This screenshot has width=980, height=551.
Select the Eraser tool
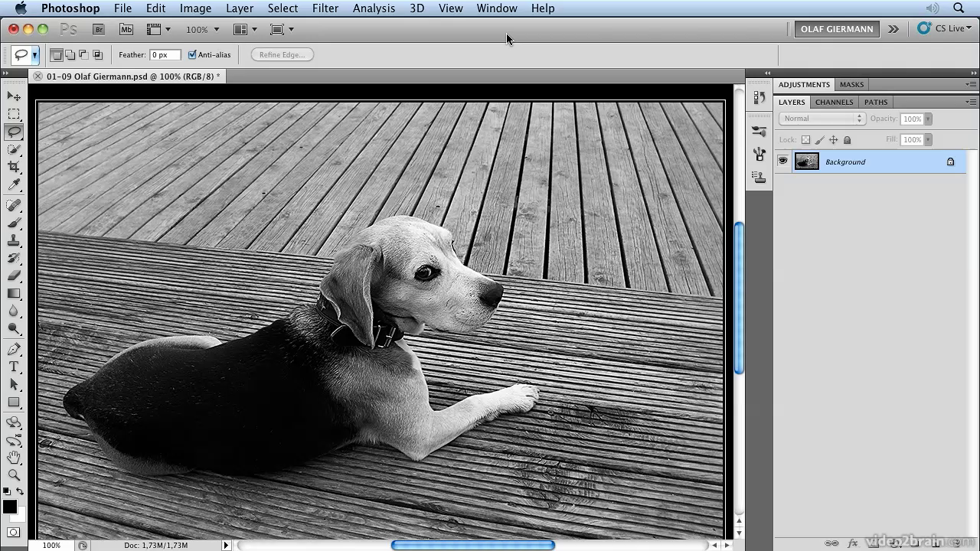pyautogui.click(x=14, y=275)
